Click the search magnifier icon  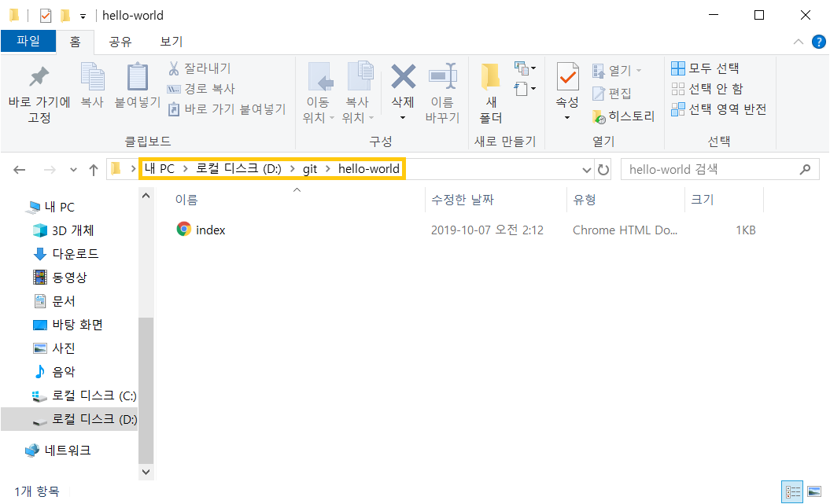point(805,169)
